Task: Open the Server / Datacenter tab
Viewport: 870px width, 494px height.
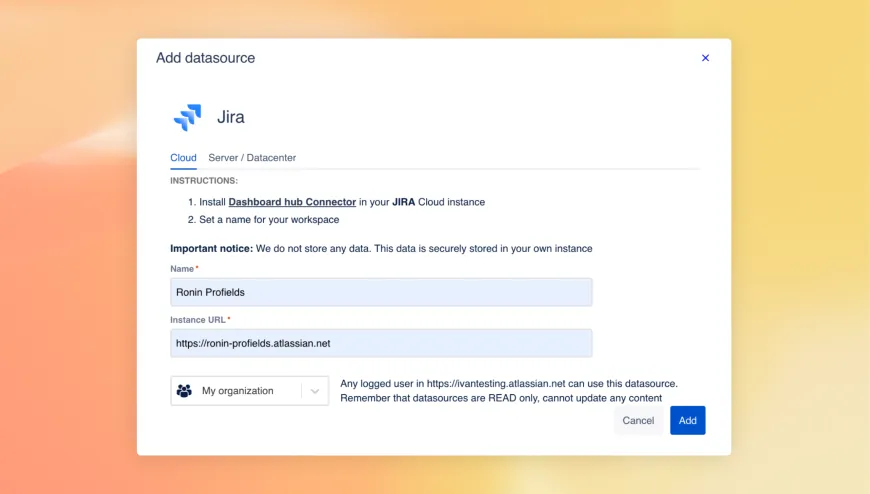Action: tap(252, 158)
